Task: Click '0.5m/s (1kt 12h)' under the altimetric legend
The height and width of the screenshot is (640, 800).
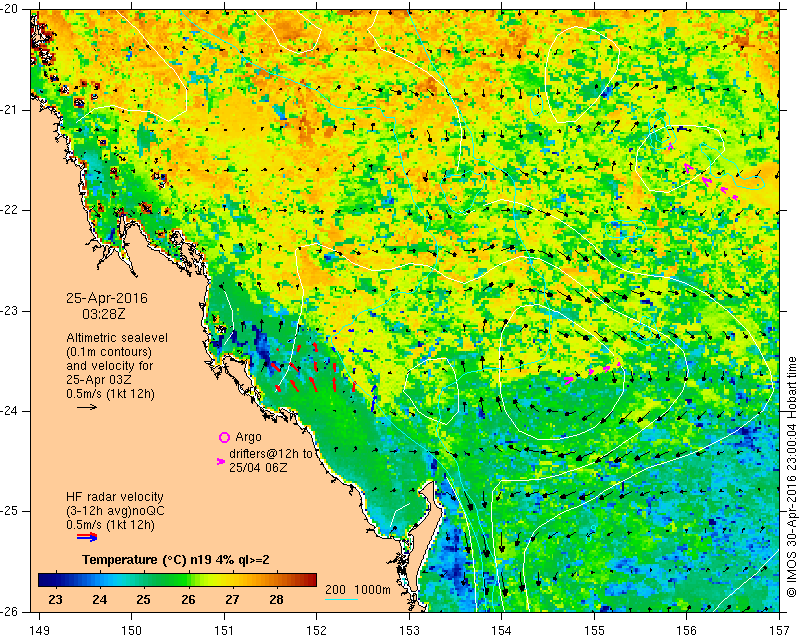Action: click(110, 394)
